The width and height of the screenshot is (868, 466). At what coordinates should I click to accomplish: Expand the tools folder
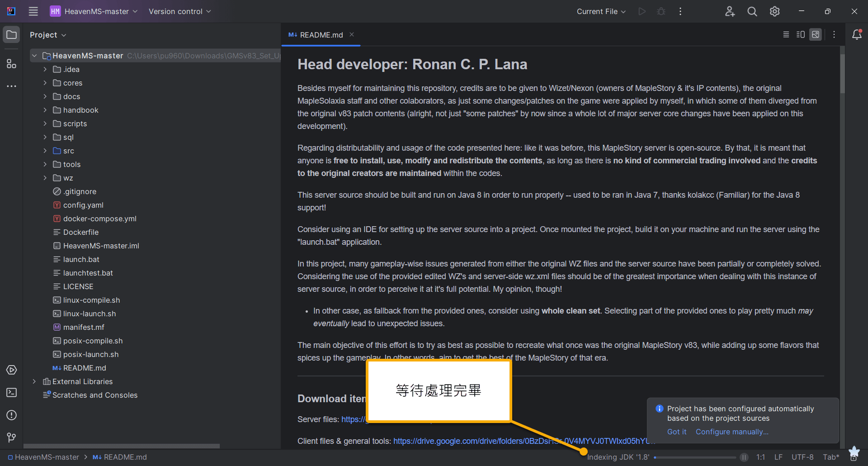click(x=45, y=164)
